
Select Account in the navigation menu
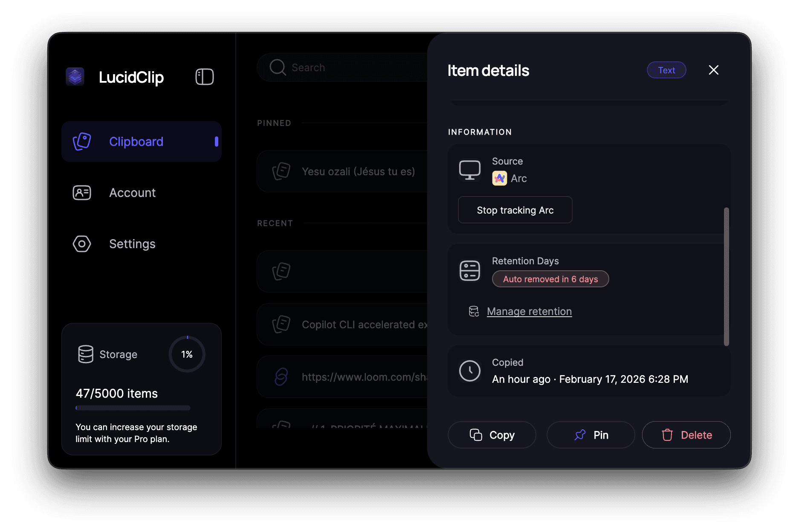132,193
